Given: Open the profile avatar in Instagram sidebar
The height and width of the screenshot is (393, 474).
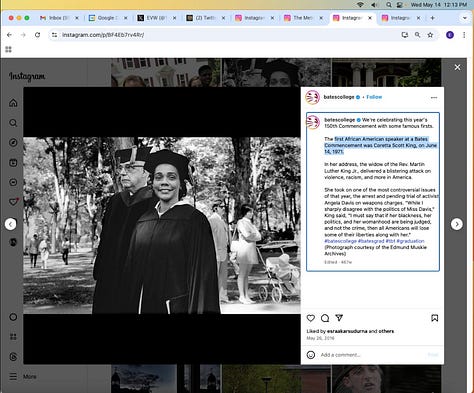Looking at the screenshot, I should pos(13,242).
